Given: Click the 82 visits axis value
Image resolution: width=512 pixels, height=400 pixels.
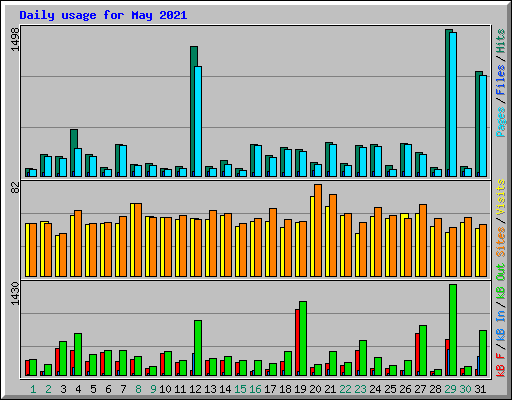Looking at the screenshot, I should 15,187.
